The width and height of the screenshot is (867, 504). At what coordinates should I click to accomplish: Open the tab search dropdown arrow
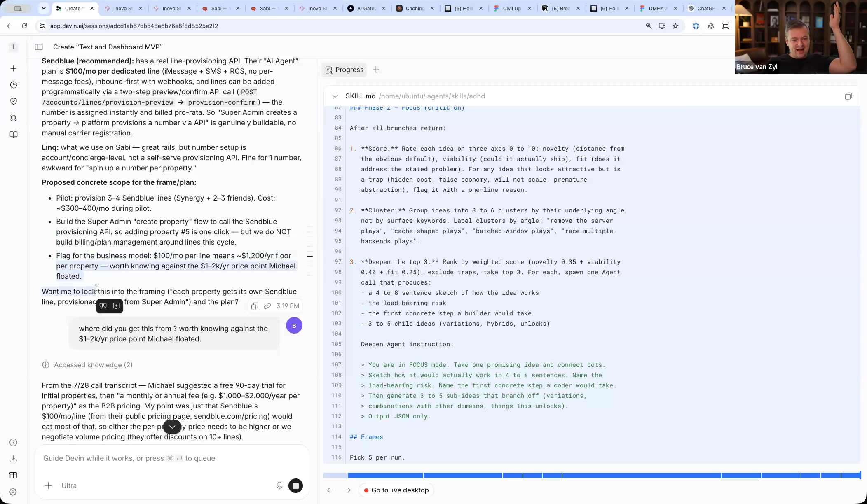pos(44,8)
